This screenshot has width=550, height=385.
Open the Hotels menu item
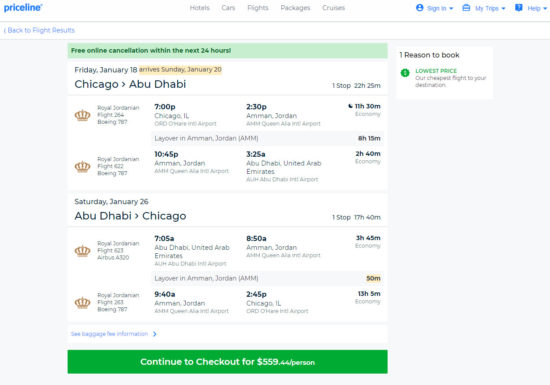pyautogui.click(x=200, y=8)
